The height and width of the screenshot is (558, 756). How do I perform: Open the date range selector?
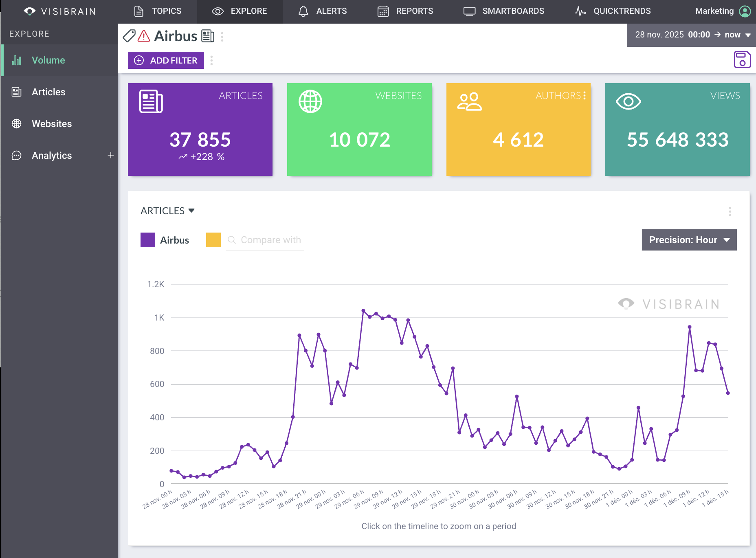tap(691, 35)
